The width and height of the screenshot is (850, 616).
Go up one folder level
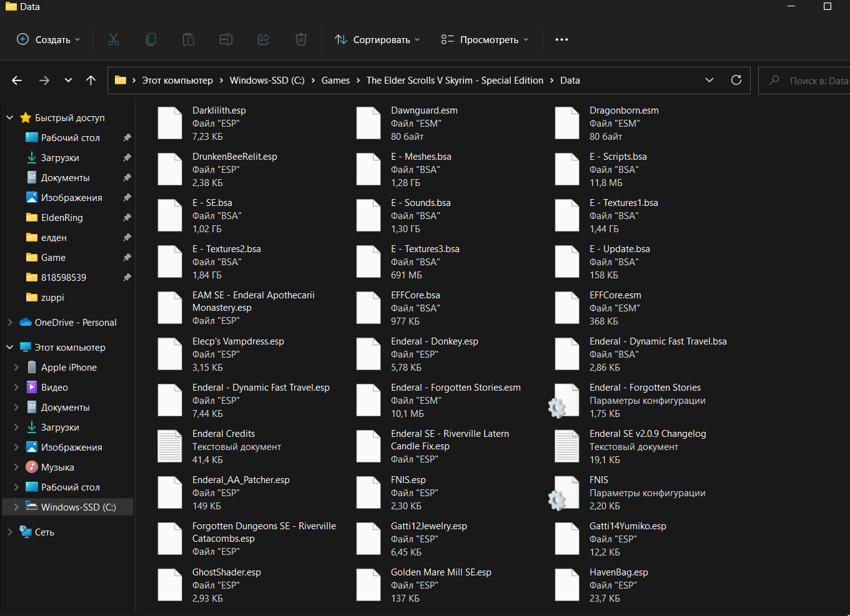click(91, 80)
